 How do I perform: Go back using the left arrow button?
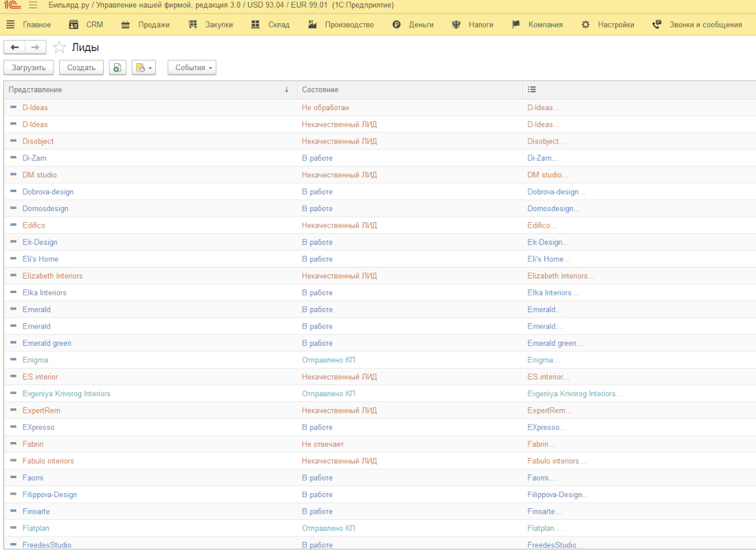(x=14, y=47)
